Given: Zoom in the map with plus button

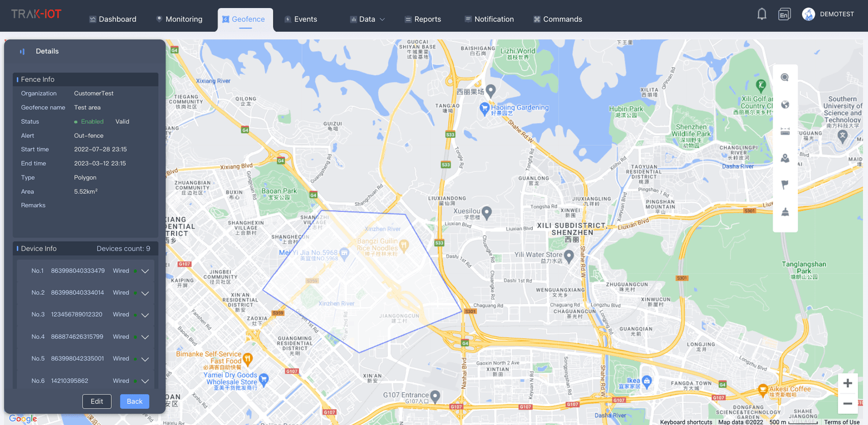Looking at the screenshot, I should point(847,383).
